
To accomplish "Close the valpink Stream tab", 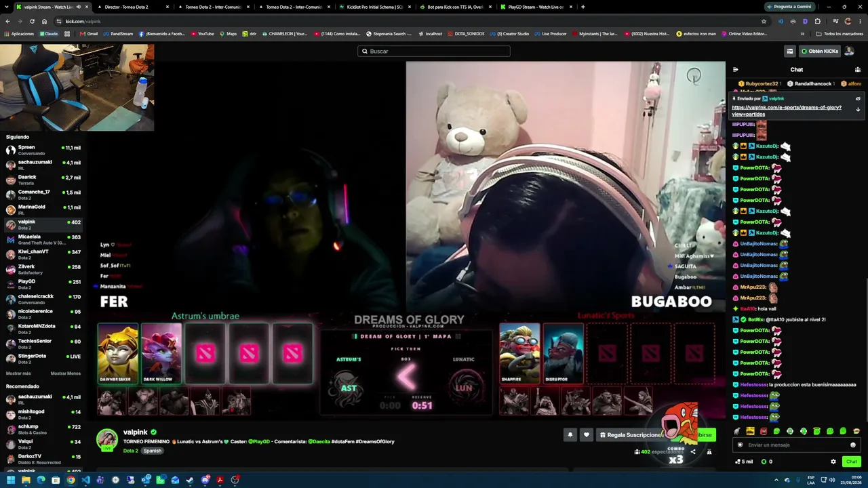I will pyautogui.click(x=87, y=7).
